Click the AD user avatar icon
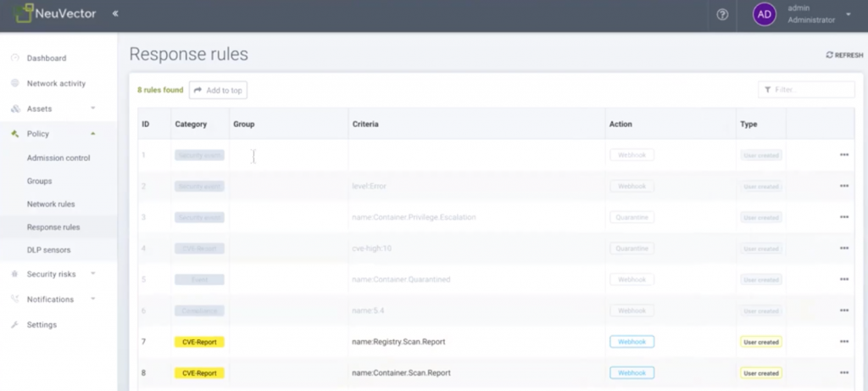Image resolution: width=868 pixels, height=391 pixels. pyautogui.click(x=765, y=14)
